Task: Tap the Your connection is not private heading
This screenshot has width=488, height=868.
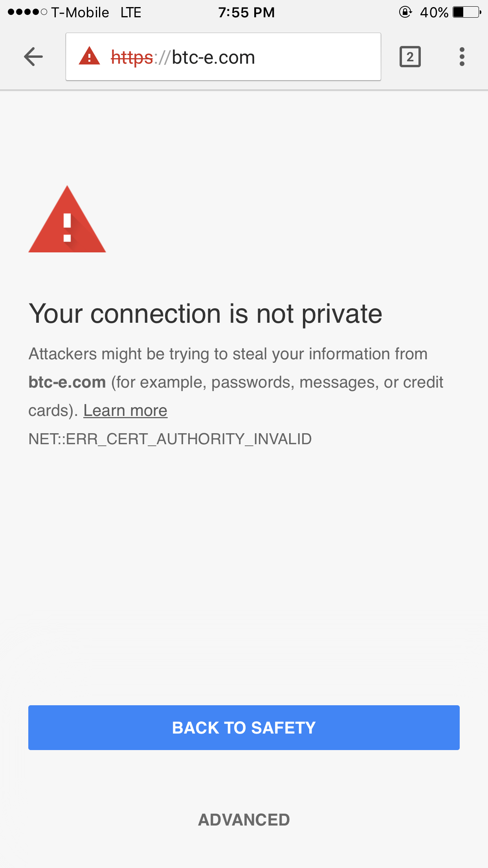Action: (205, 314)
